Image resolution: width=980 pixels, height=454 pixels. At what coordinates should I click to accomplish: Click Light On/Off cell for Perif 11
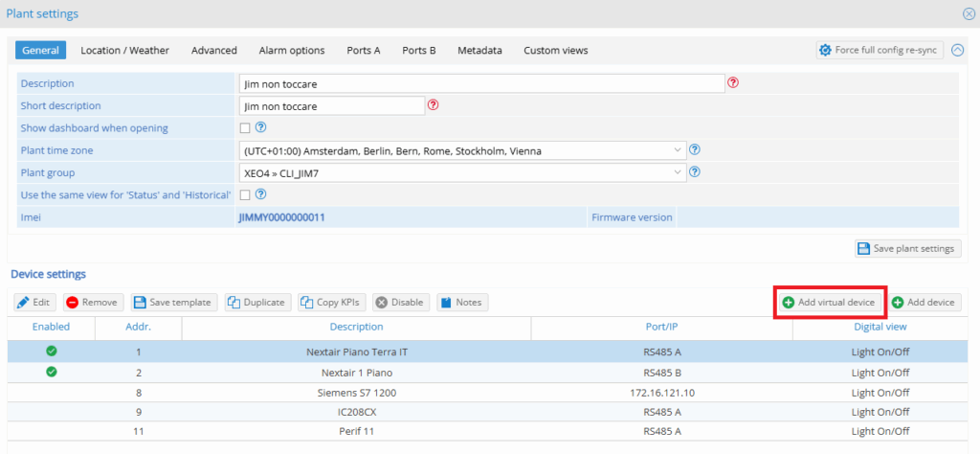click(x=880, y=431)
